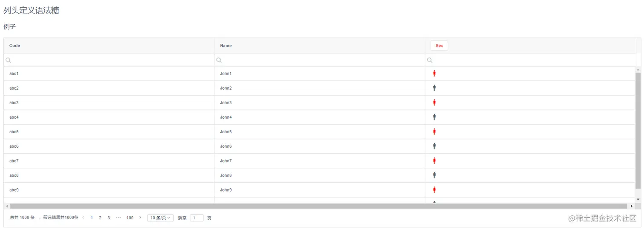644x230 pixels.
Task: Select the John6 cell
Action: [x=320, y=146]
